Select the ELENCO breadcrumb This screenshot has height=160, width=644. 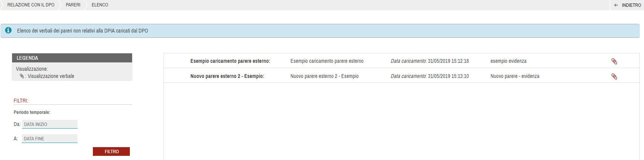(100, 5)
